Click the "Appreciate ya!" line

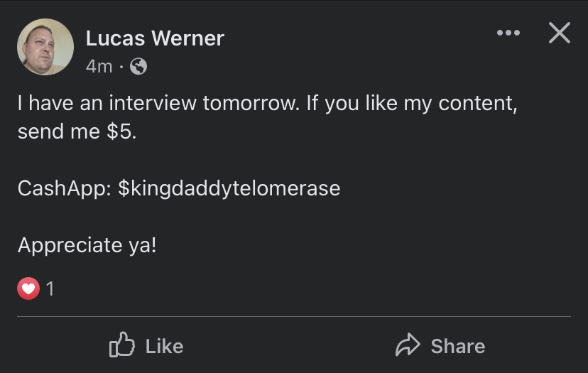tap(87, 245)
